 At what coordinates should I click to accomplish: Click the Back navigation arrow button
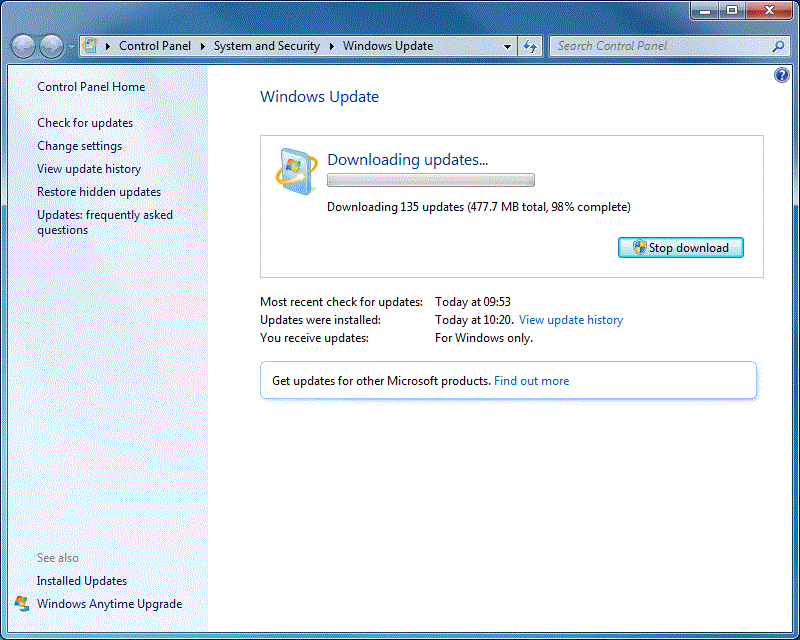pos(23,46)
